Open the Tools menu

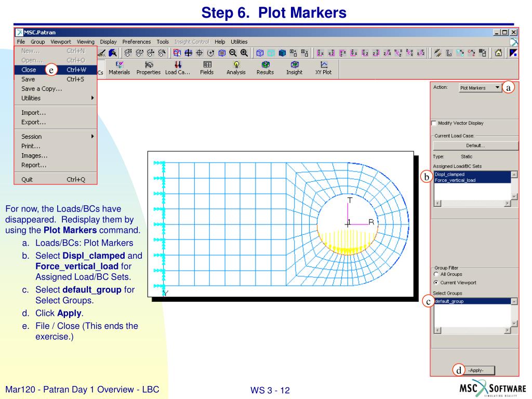[163, 42]
